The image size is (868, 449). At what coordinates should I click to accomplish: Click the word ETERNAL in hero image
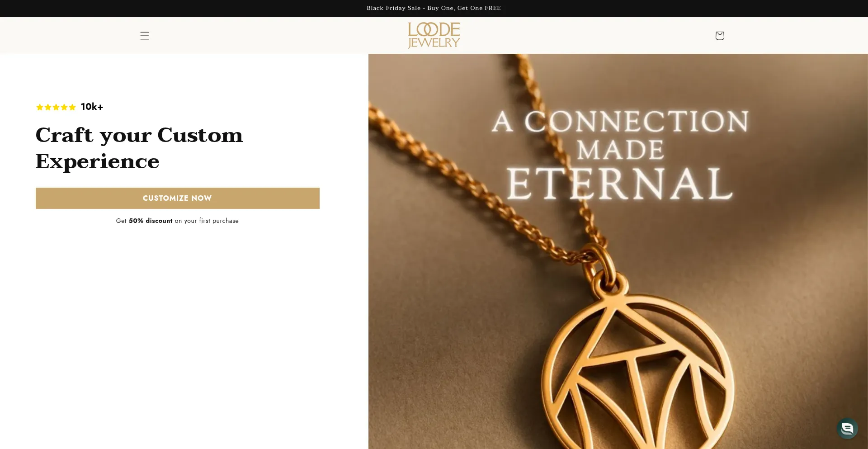pos(620,184)
